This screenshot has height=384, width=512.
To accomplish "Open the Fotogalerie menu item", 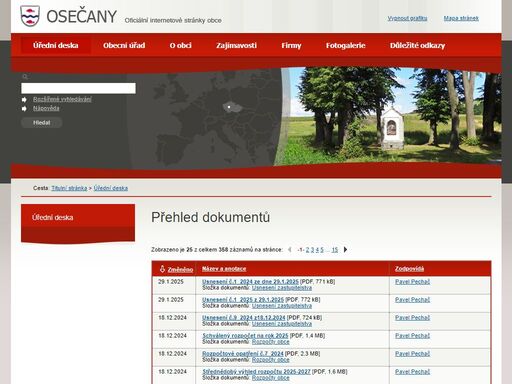I will pyautogui.click(x=346, y=45).
